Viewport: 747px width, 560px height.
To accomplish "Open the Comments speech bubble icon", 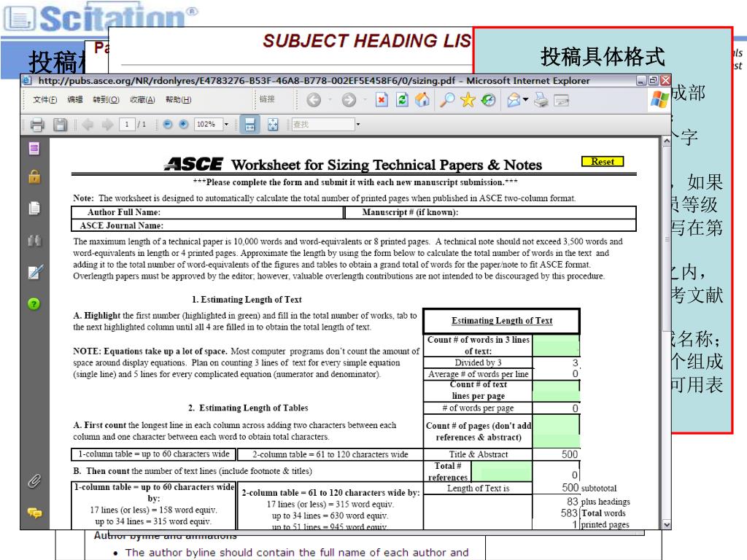I will (x=34, y=513).
